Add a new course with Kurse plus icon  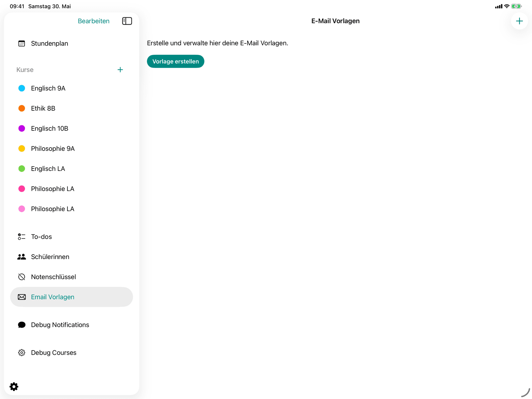[120, 70]
